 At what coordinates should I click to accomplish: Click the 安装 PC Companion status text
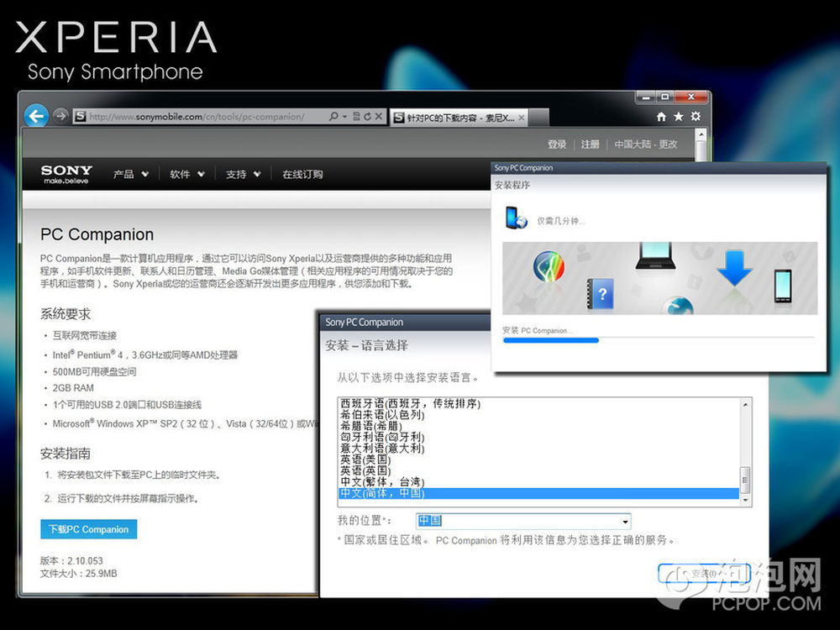(538, 330)
